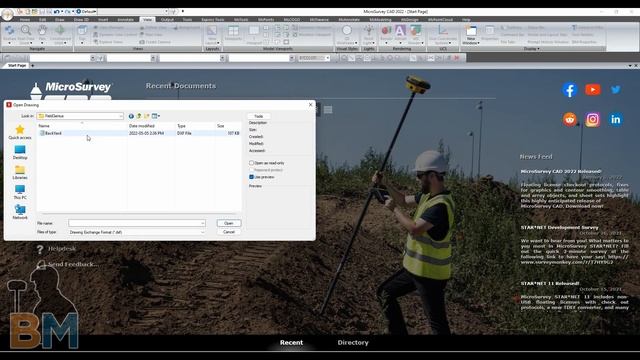Open the Home ribbon tab
This screenshot has width=640, height=360.
click(x=25, y=20)
